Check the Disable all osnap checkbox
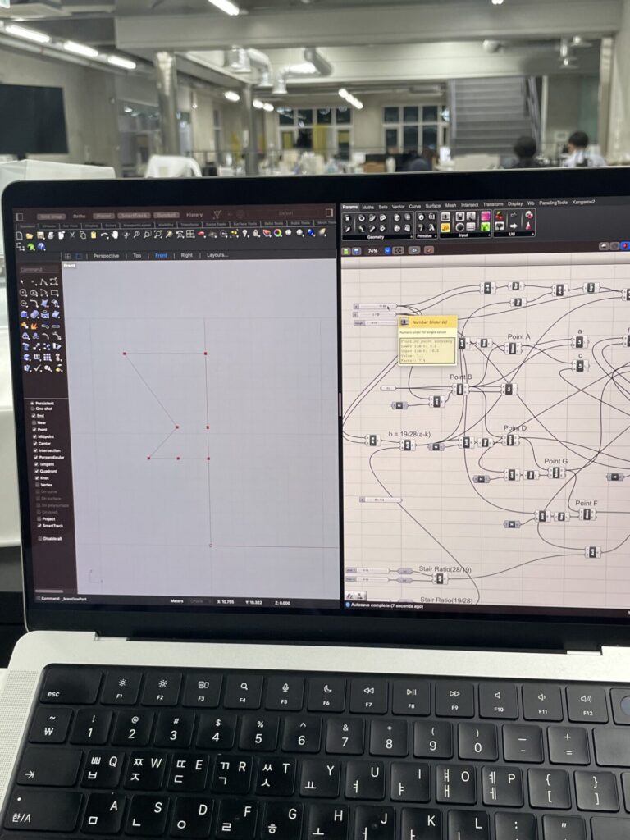Viewport: 630px width, 840px height. (x=40, y=538)
